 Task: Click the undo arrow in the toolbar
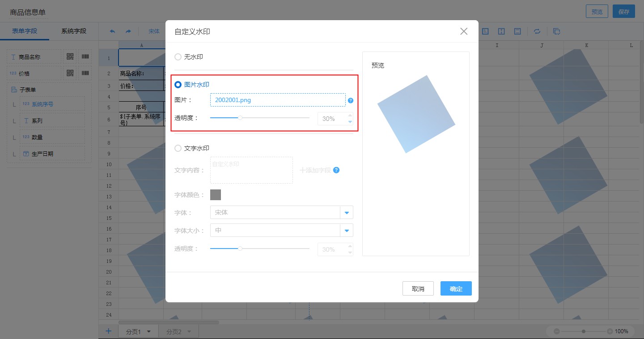(112, 31)
